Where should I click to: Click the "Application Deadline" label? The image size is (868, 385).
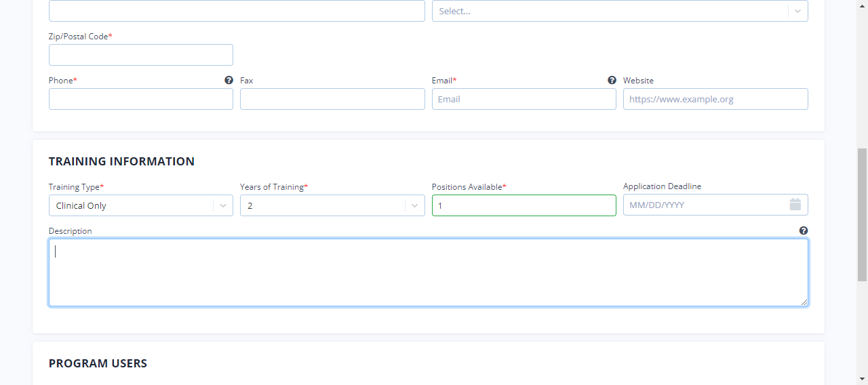[663, 186]
